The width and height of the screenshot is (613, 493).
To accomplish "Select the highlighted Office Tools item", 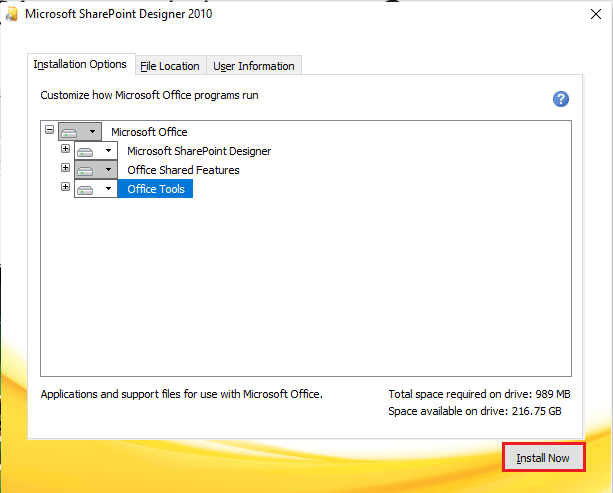I will tap(156, 189).
